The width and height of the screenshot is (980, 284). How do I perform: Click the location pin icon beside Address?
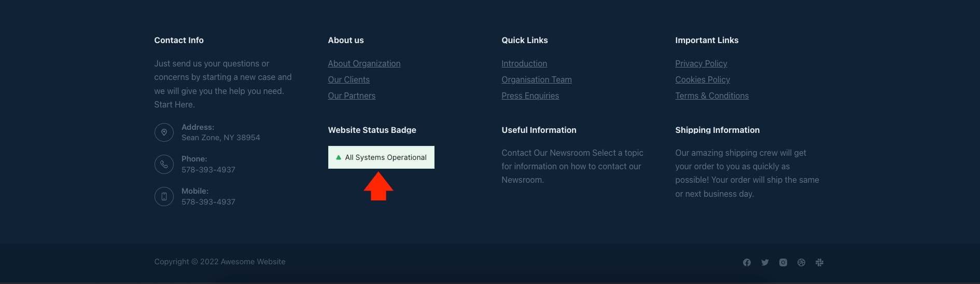point(164,132)
